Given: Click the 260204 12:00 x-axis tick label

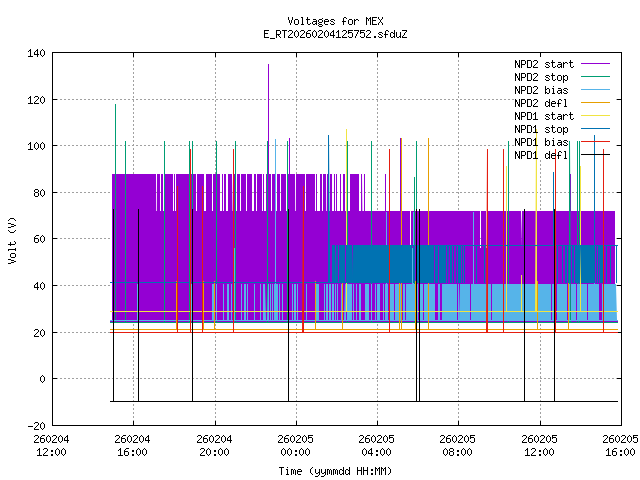Looking at the screenshot, I should click(51, 445).
